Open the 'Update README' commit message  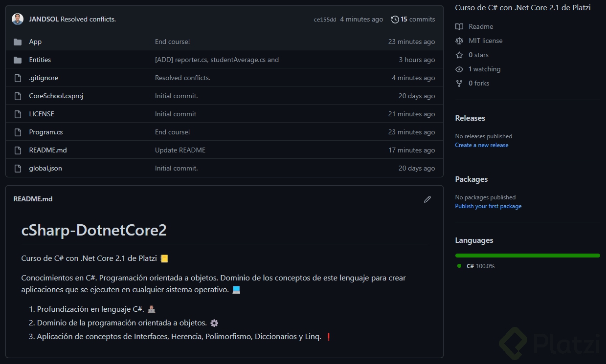180,150
